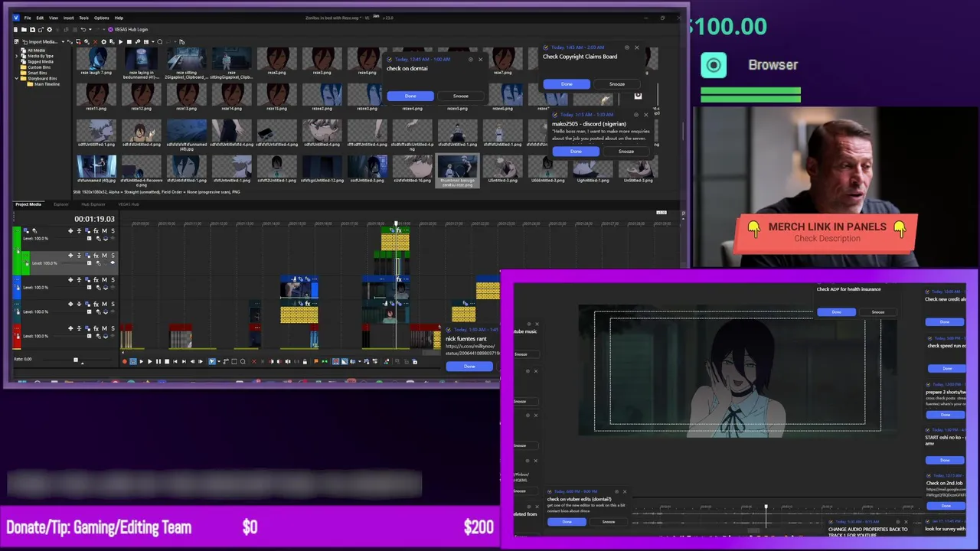
Task: Click Done on 'check on domtai' reminder
Action: (x=410, y=96)
